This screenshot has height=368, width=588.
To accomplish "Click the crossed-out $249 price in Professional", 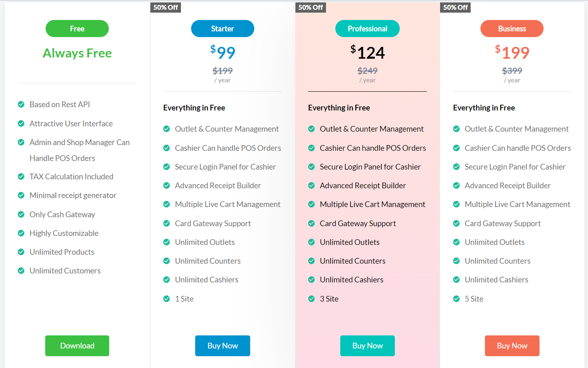I will point(367,71).
